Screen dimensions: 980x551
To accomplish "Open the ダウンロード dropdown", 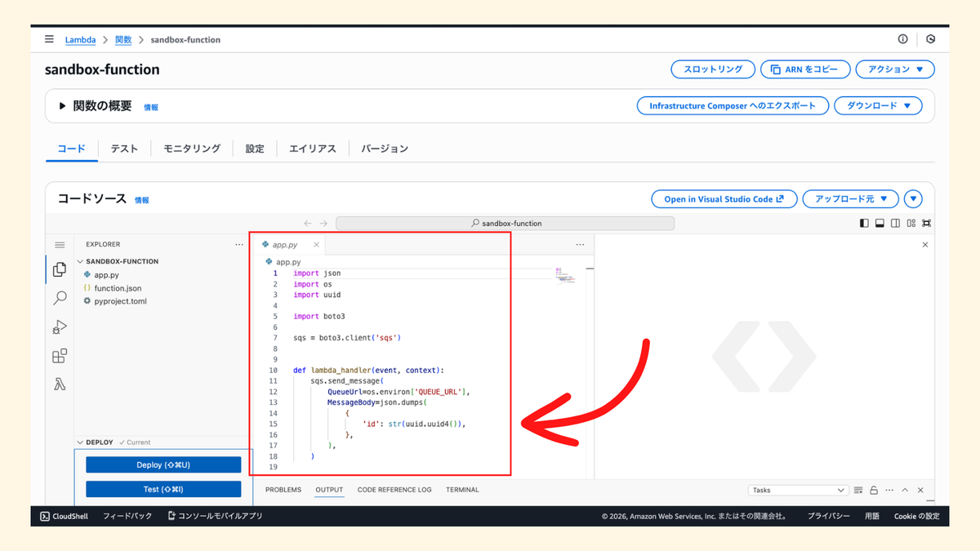I will (879, 106).
